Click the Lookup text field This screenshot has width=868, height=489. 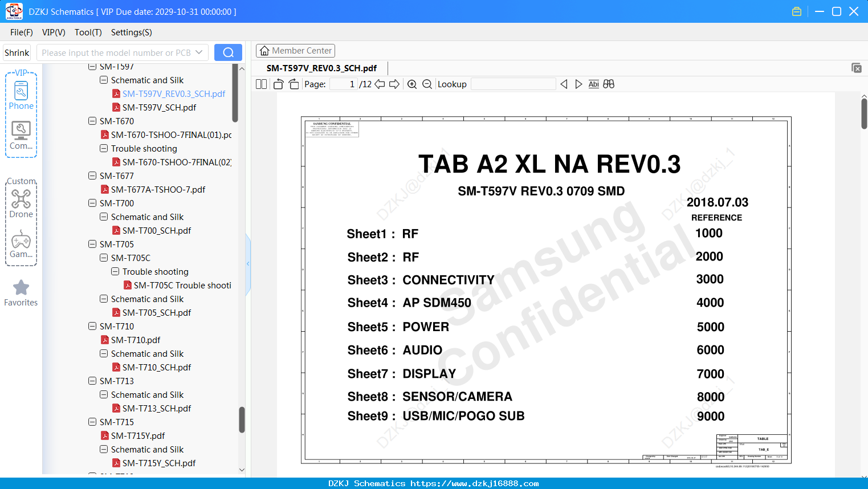click(513, 84)
